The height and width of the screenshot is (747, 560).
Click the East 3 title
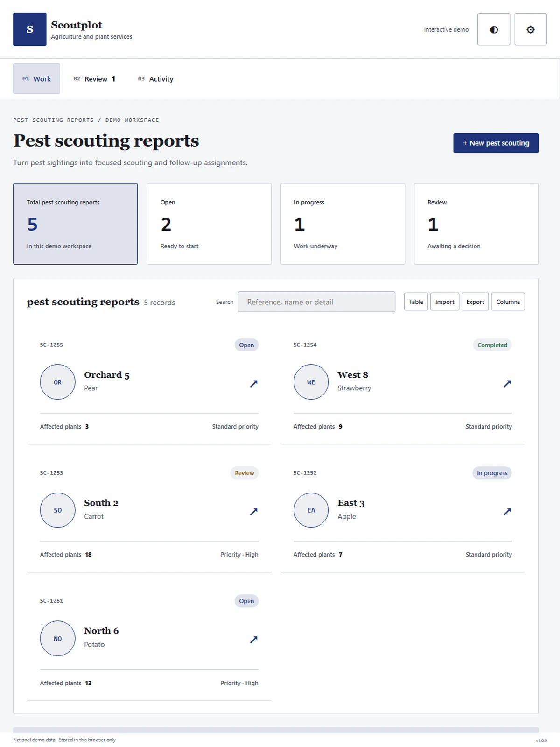[x=351, y=503]
